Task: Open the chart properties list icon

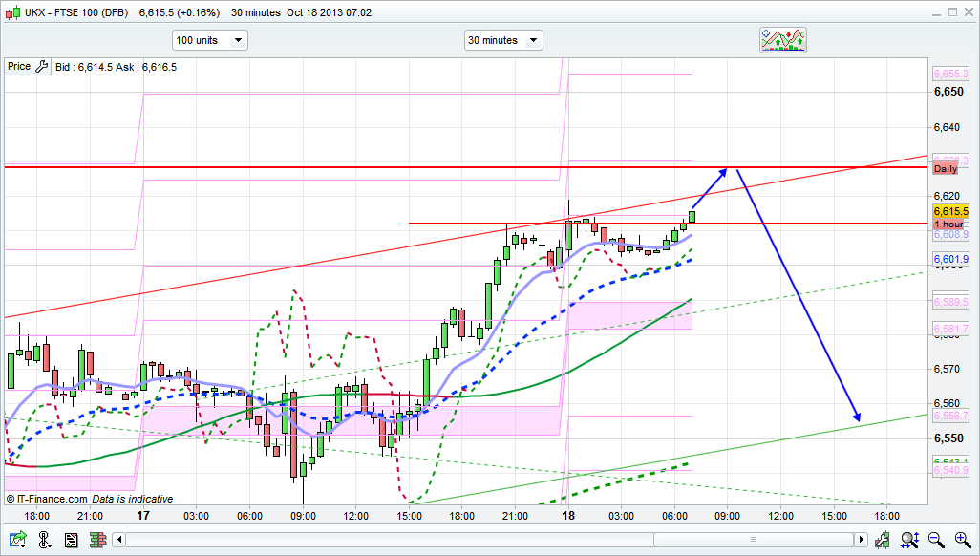Action: point(71,541)
